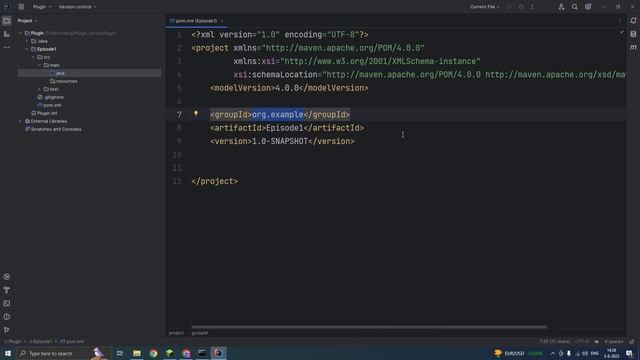Close the pom.xml editor tab
Screen dimensions: 640x360
222,21
